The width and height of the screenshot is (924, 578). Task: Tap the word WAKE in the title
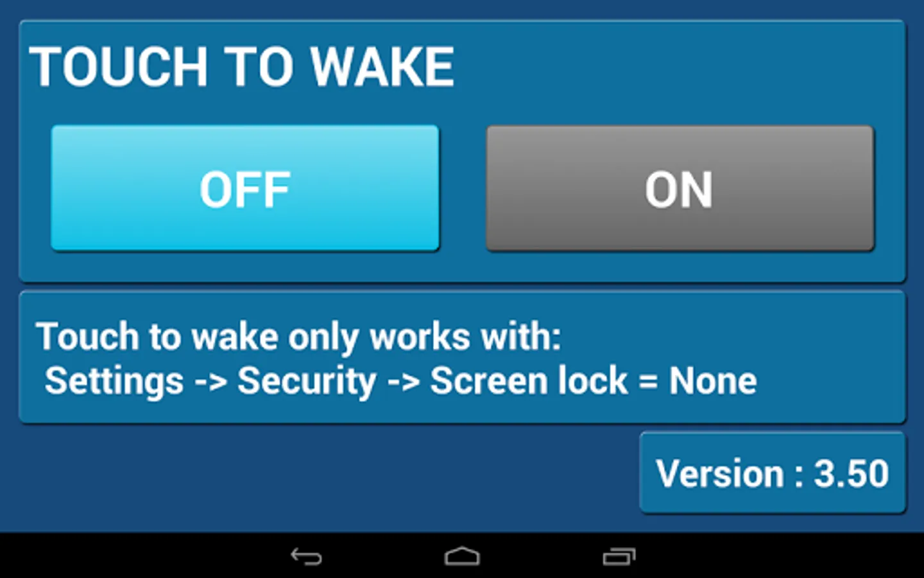coord(383,67)
